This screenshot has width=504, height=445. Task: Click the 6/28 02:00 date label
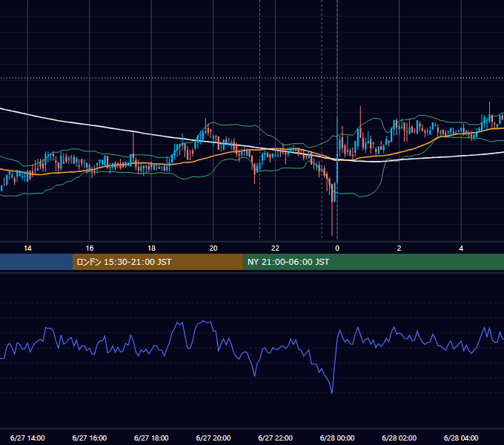point(399,438)
